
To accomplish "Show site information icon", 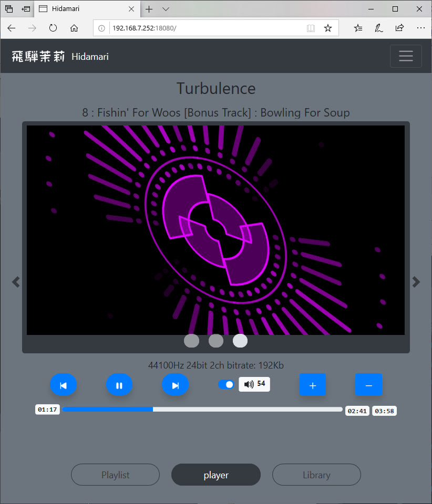I will tap(101, 28).
